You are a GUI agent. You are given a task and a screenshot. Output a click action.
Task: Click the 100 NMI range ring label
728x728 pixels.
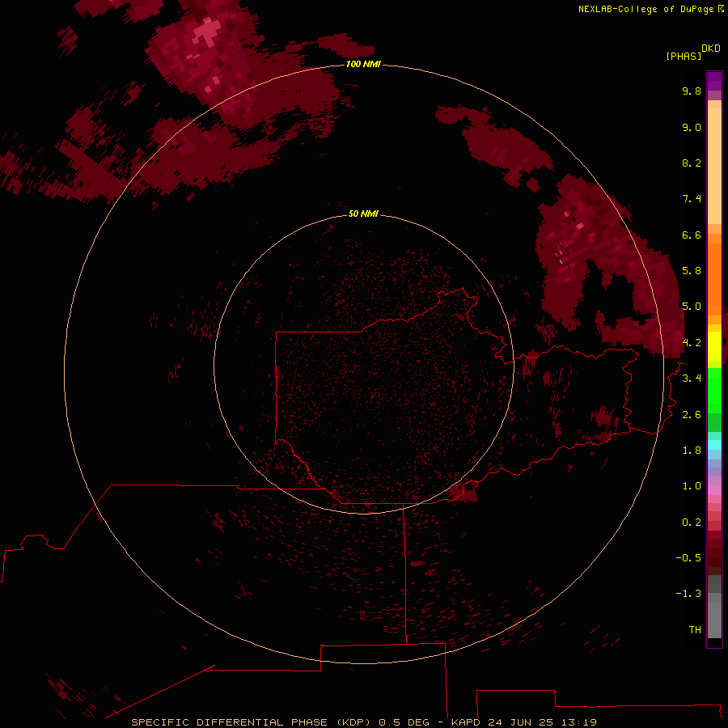click(x=363, y=64)
